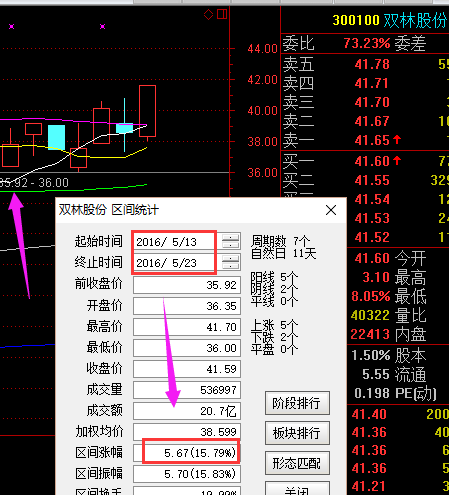Click the 形态匹配 pattern match button
The height and width of the screenshot is (495, 449).
297,463
